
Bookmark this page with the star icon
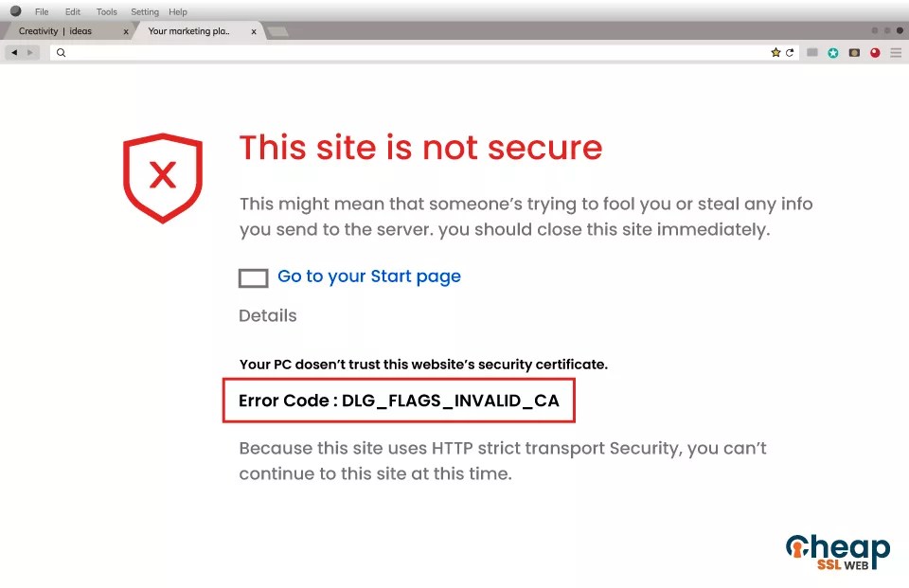coord(775,53)
